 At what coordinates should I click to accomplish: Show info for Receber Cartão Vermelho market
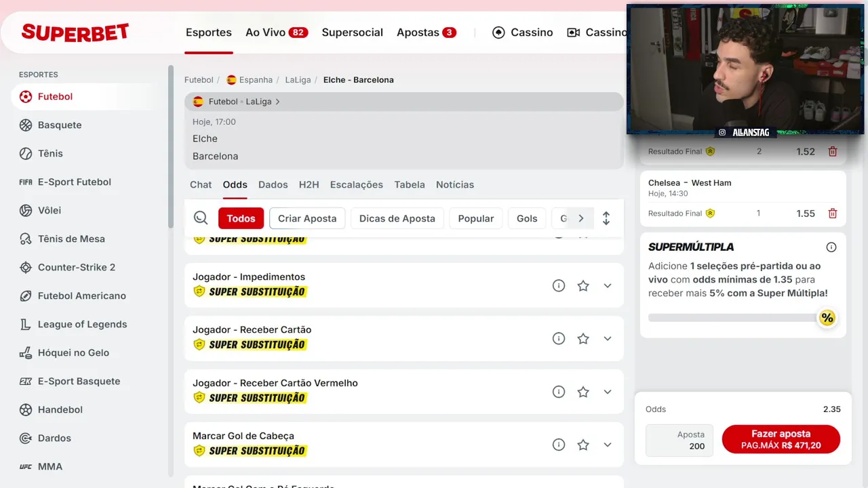coord(559,392)
